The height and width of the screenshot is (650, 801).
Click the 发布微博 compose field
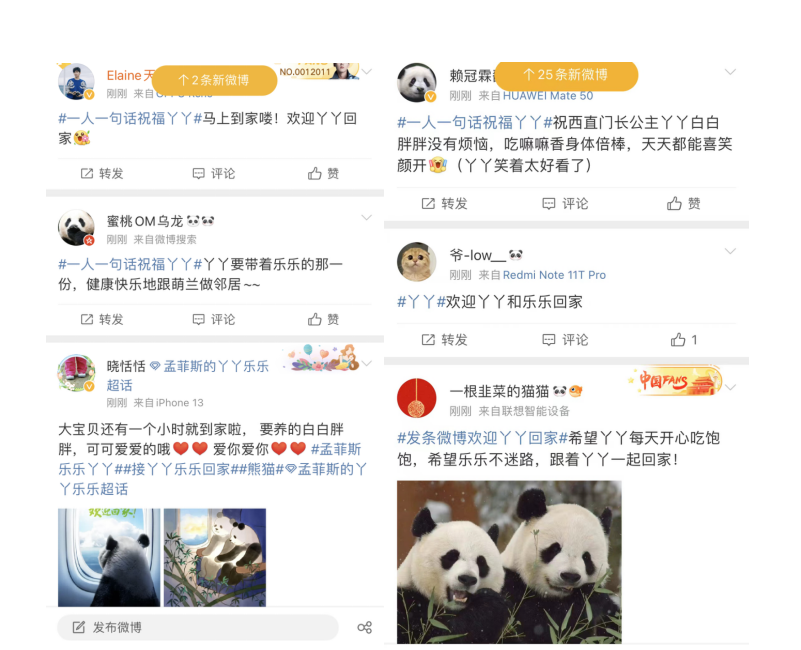click(x=198, y=628)
